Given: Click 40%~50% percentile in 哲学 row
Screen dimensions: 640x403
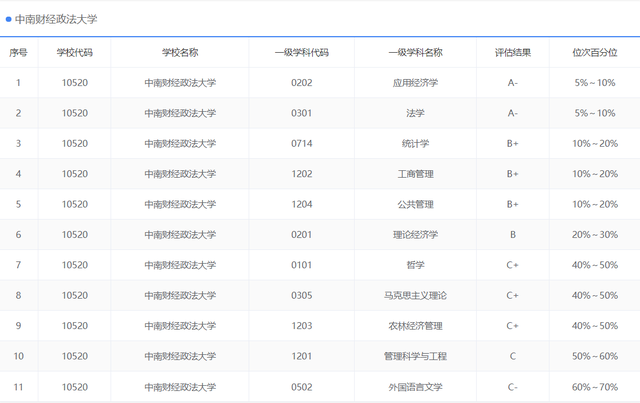Looking at the screenshot, I should [595, 265].
